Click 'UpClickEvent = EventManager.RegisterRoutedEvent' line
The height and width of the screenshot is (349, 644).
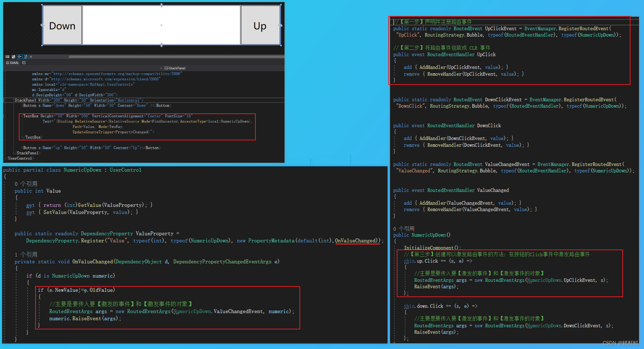(x=502, y=28)
